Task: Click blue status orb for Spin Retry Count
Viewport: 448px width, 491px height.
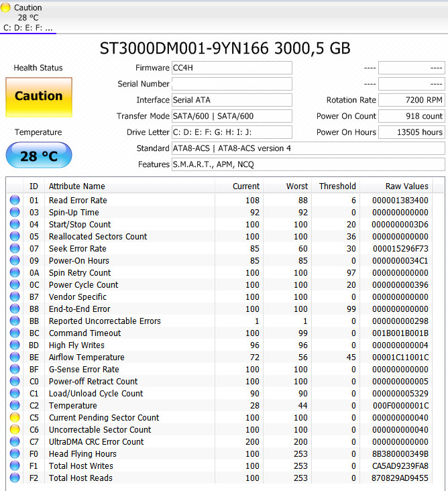Action: click(15, 272)
